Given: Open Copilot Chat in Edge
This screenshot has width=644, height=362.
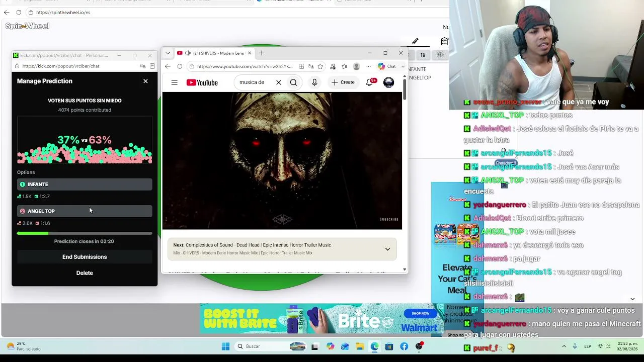Looking at the screenshot, I should click(x=387, y=66).
